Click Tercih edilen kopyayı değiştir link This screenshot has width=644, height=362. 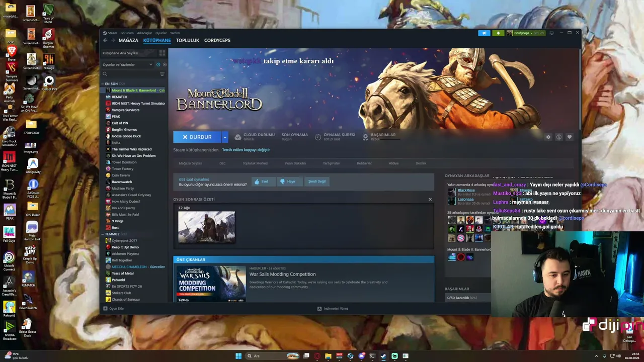[246, 150]
